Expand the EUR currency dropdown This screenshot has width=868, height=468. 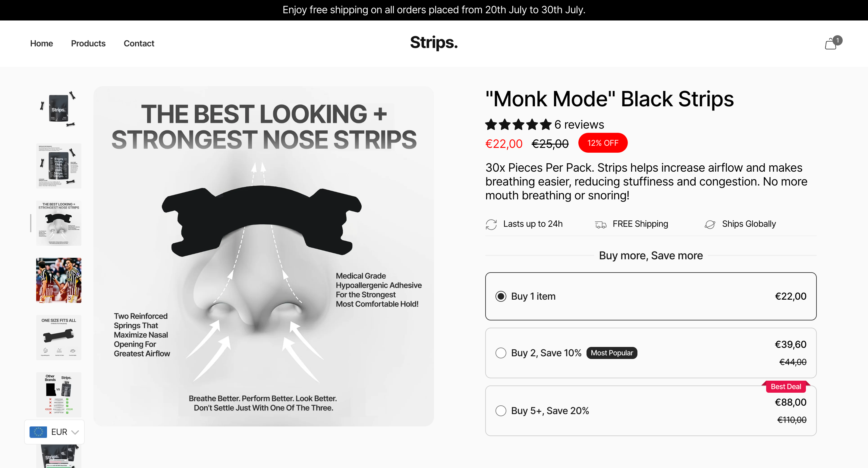(x=75, y=432)
